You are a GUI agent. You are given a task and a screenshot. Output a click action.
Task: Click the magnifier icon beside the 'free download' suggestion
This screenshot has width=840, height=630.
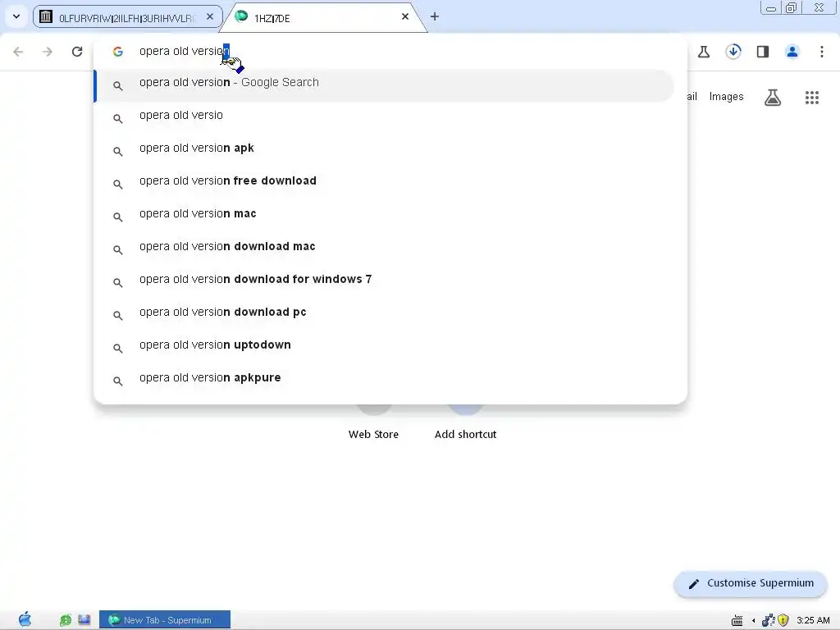click(118, 185)
